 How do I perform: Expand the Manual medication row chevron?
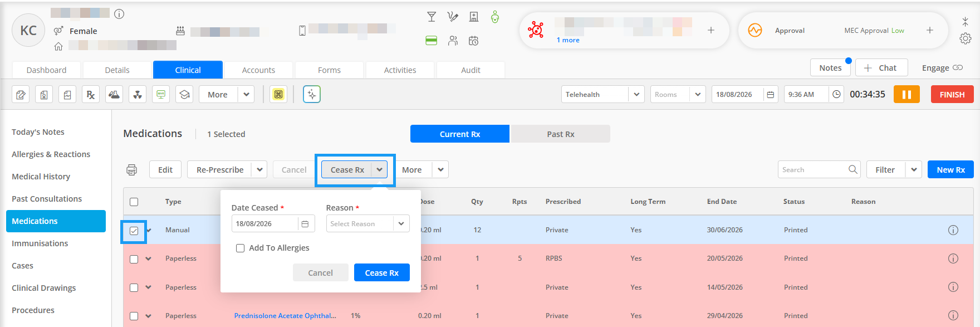click(x=149, y=230)
